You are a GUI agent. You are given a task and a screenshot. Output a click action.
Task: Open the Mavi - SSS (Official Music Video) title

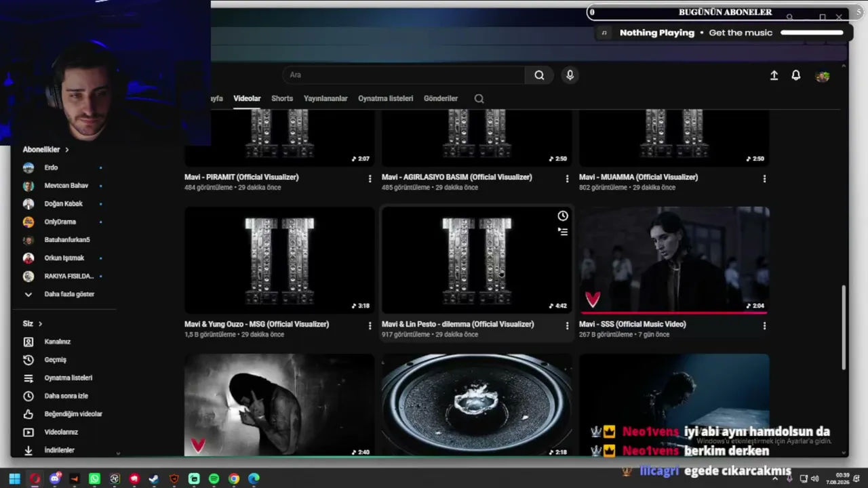(x=633, y=325)
